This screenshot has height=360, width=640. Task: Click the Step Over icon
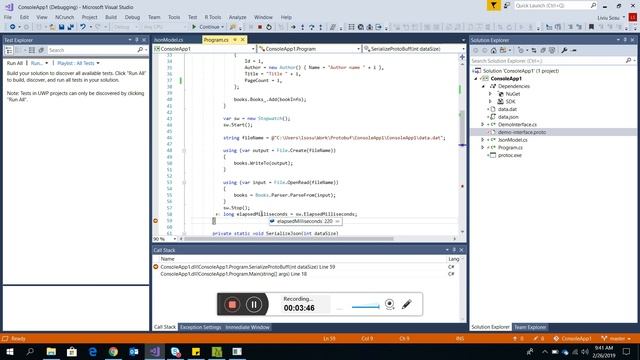311,27
